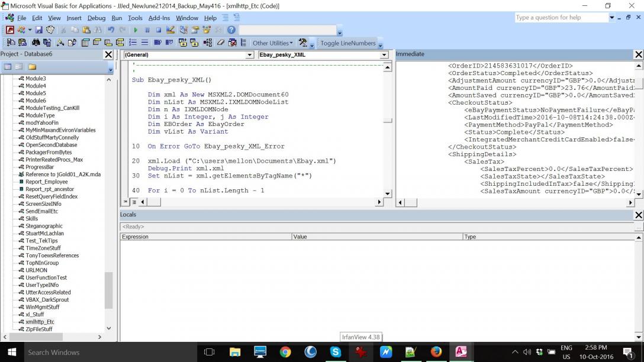Open the Debug menu

click(x=96, y=18)
